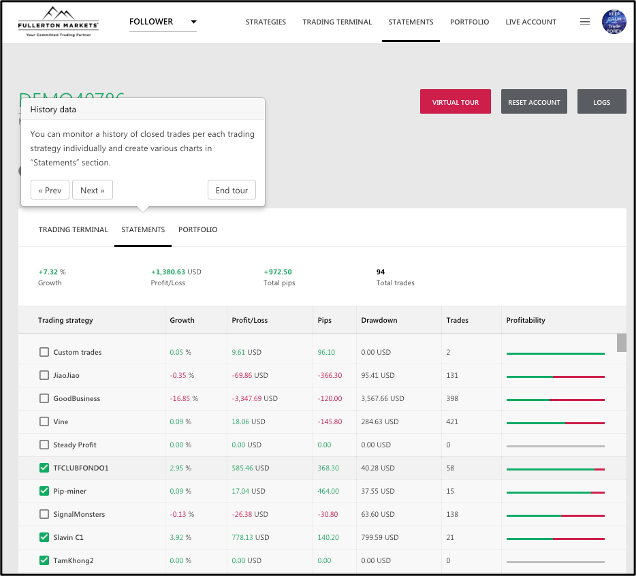The width and height of the screenshot is (636, 576).
Task: Click the GoodBusiness profitability bar
Action: point(555,400)
